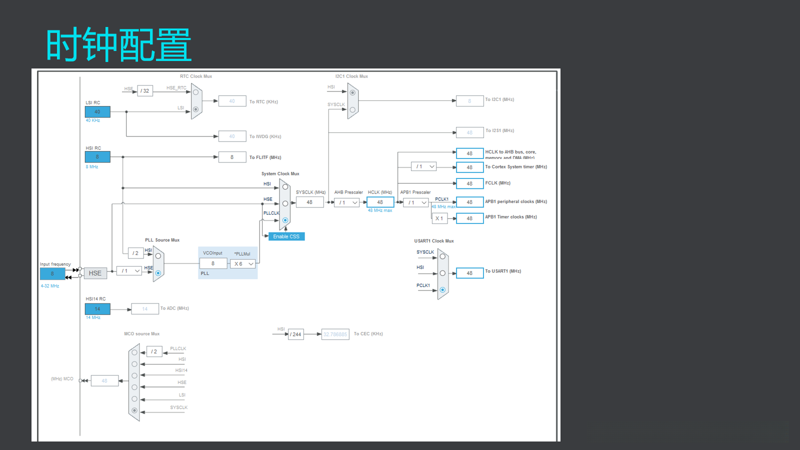The height and width of the screenshot is (450, 800).
Task: Click the Enable CSS button
Action: pos(286,236)
